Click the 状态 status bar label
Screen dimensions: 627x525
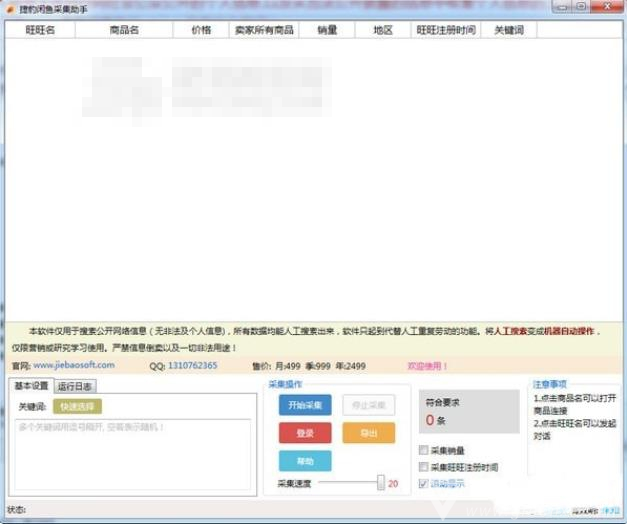(x=16, y=510)
